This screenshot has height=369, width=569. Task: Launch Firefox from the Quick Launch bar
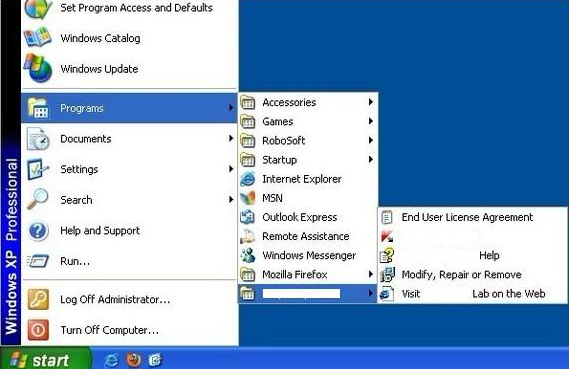pos(134,360)
